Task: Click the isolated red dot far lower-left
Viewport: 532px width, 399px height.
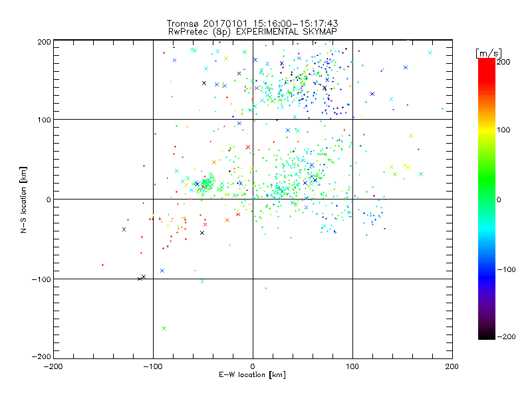Action: click(x=102, y=265)
